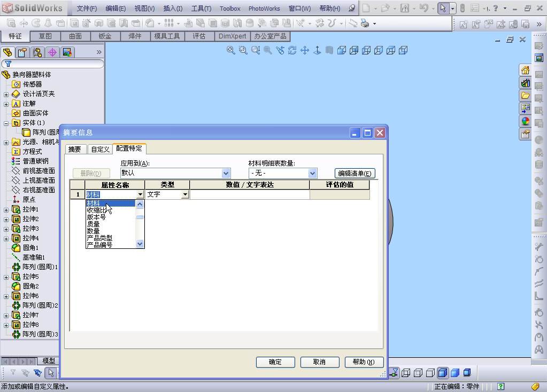Image resolution: width=547 pixels, height=392 pixels.
Task: Click the filter icon in tree search box
Action: tap(8, 64)
